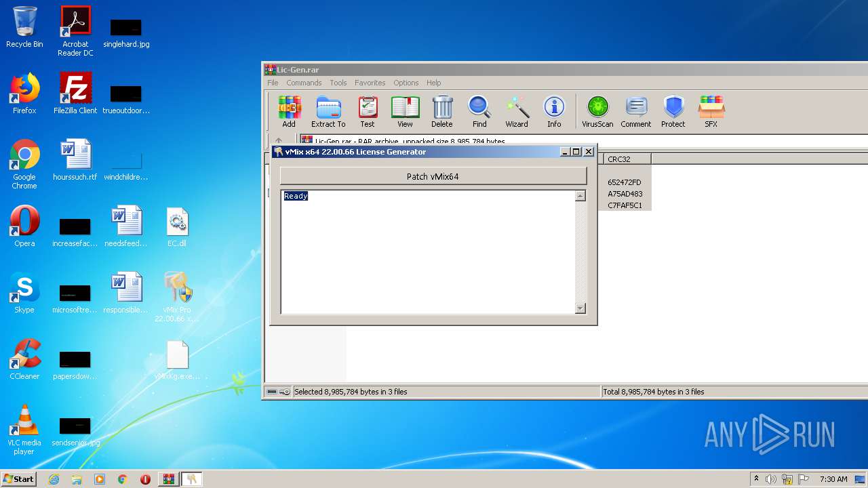Click the Comment toolbar icon
868x488 pixels.
click(635, 112)
